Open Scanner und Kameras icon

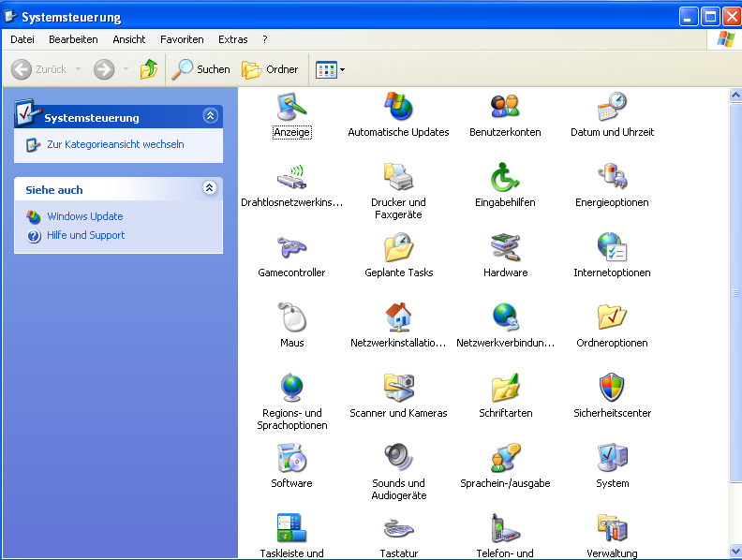tap(398, 388)
